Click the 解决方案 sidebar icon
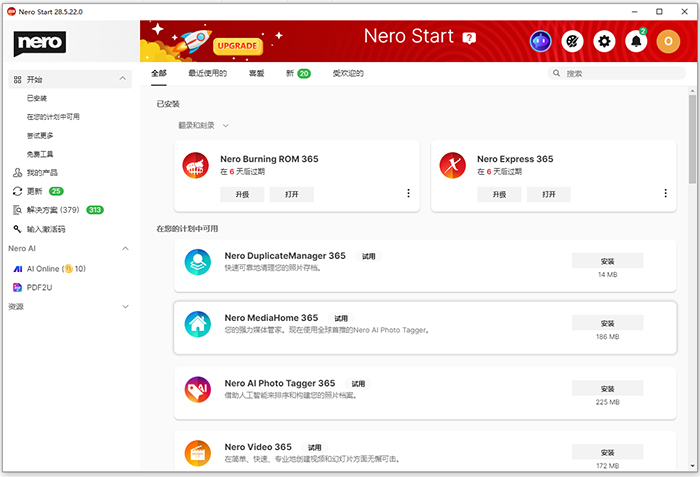This screenshot has width=700, height=477. (x=17, y=210)
